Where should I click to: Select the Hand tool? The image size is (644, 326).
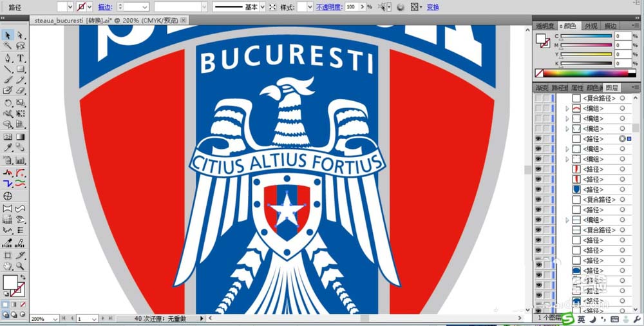pyautogui.click(x=8, y=266)
